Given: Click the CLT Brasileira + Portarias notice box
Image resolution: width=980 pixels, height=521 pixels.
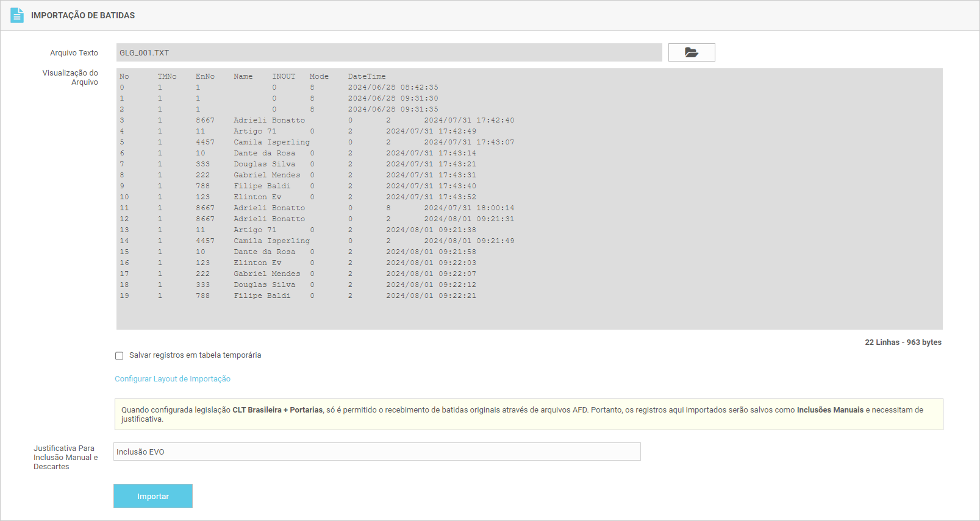Looking at the screenshot, I should 528,414.
